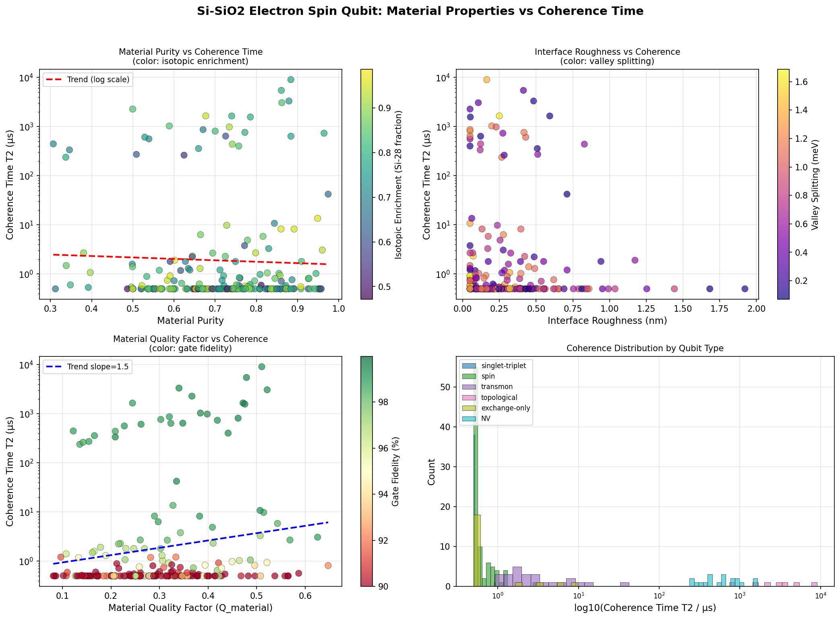Click the Gate Fidelity colorbar
The width and height of the screenshot is (840, 619).
[x=366, y=471]
